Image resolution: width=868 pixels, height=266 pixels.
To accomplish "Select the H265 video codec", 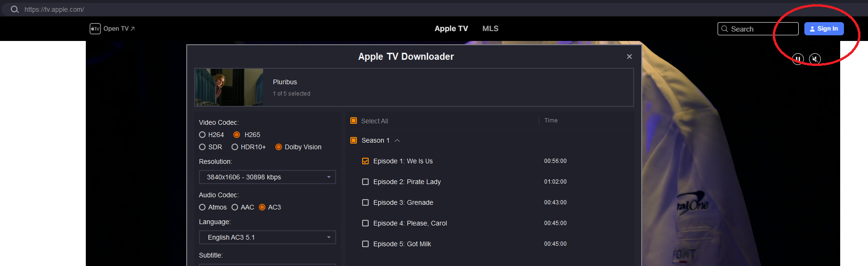I will point(237,135).
